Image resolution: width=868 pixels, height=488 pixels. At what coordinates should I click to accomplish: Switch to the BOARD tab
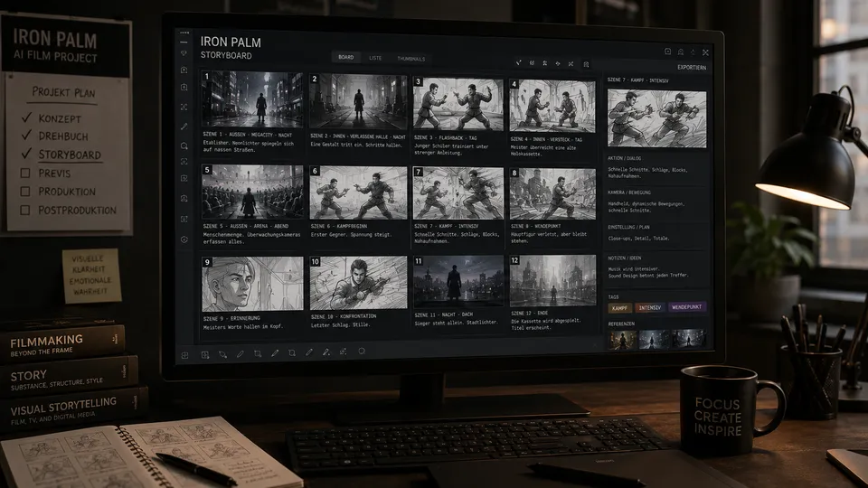tap(346, 57)
